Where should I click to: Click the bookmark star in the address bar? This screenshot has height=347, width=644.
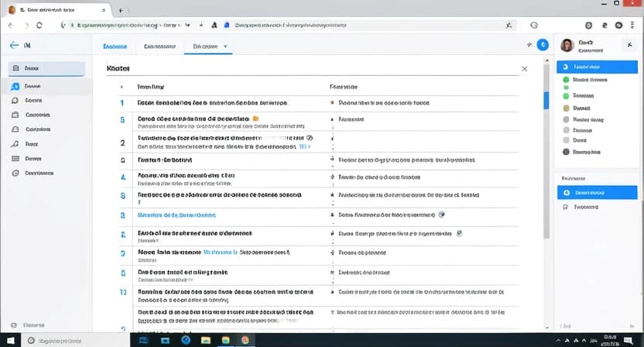click(x=509, y=25)
